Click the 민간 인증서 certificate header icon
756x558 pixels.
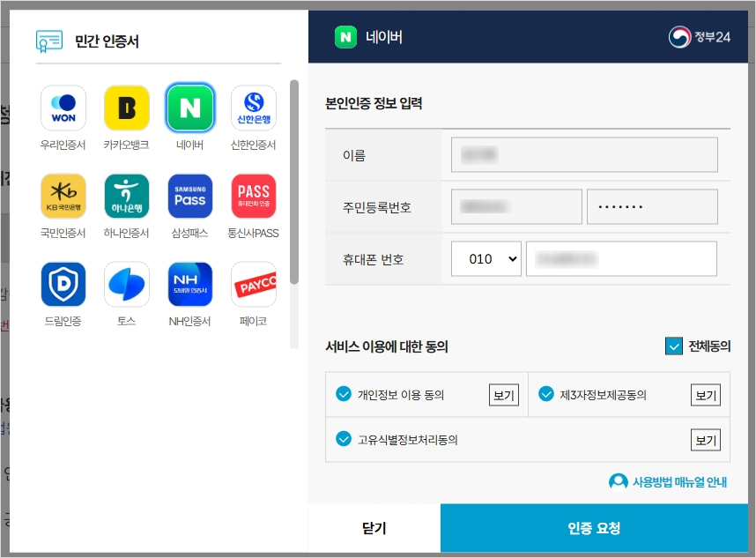click(49, 41)
